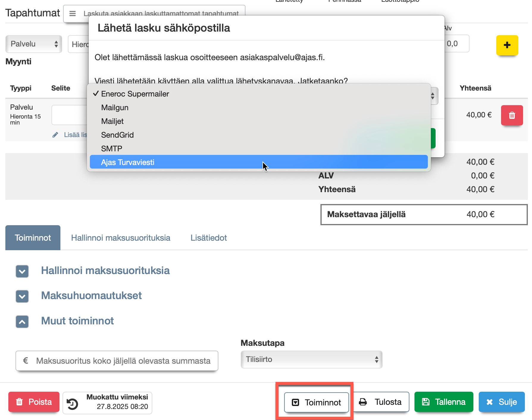Screen dimensions: 532x420
Task: Open the Maksutapa Tilisiirto dropdown
Action: tap(311, 360)
